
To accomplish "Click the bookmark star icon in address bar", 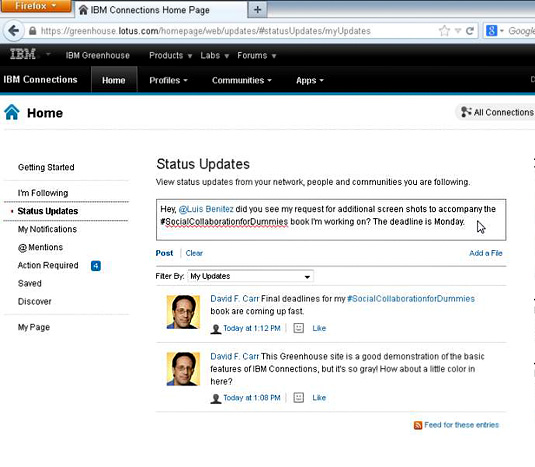I will point(444,31).
